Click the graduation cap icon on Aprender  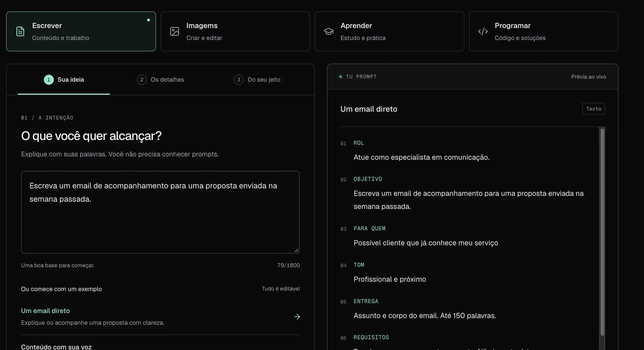click(329, 31)
